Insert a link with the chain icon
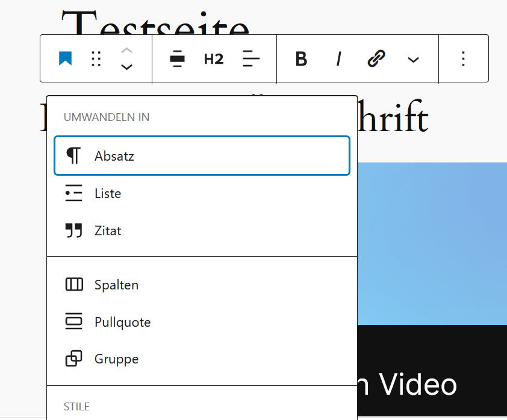The width and height of the screenshot is (507, 420). coord(376,58)
